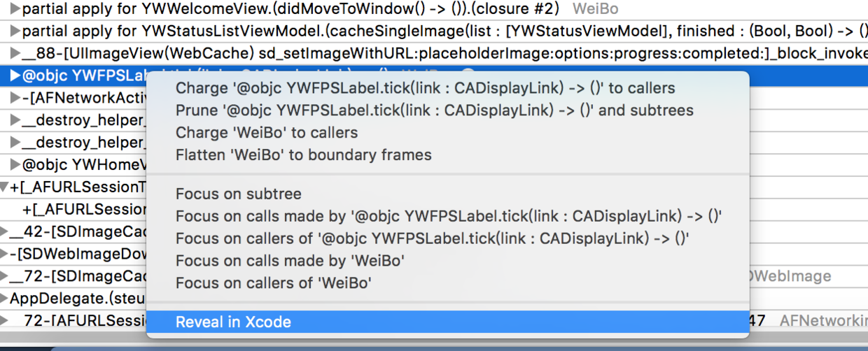Focus on calls made by 'WeiBo'
This screenshot has width=868, height=351.
tap(290, 261)
